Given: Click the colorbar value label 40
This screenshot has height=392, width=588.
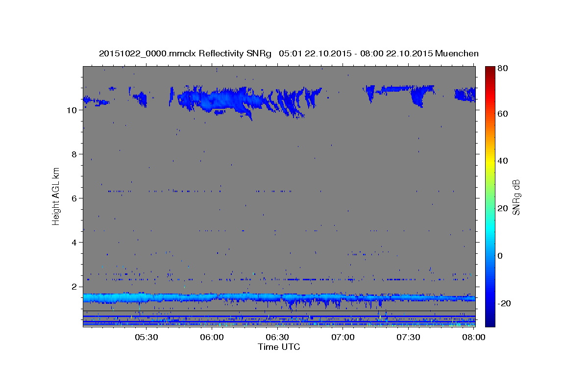Looking at the screenshot, I should click(502, 161).
